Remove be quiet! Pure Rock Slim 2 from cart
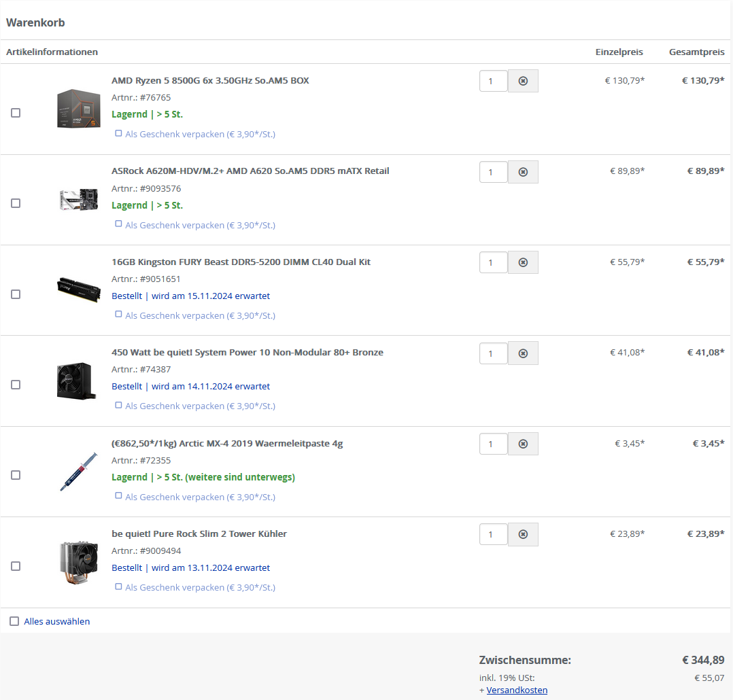This screenshot has height=700, width=733. tap(523, 534)
